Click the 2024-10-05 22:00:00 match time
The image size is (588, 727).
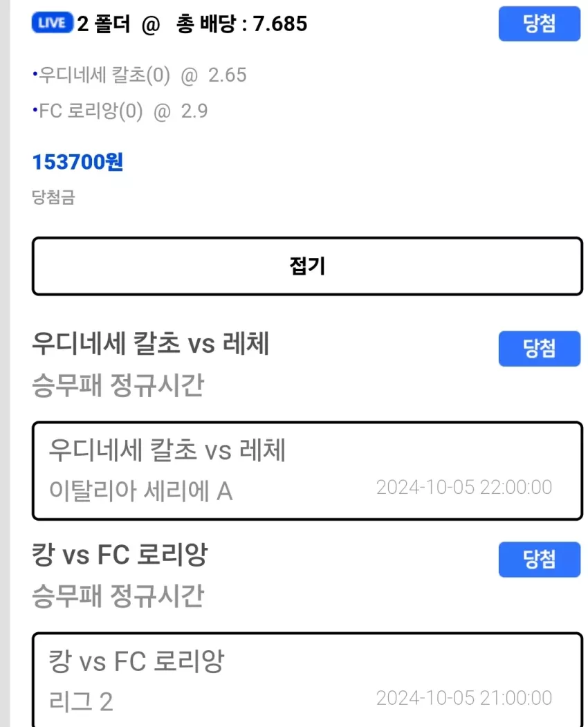click(x=464, y=487)
